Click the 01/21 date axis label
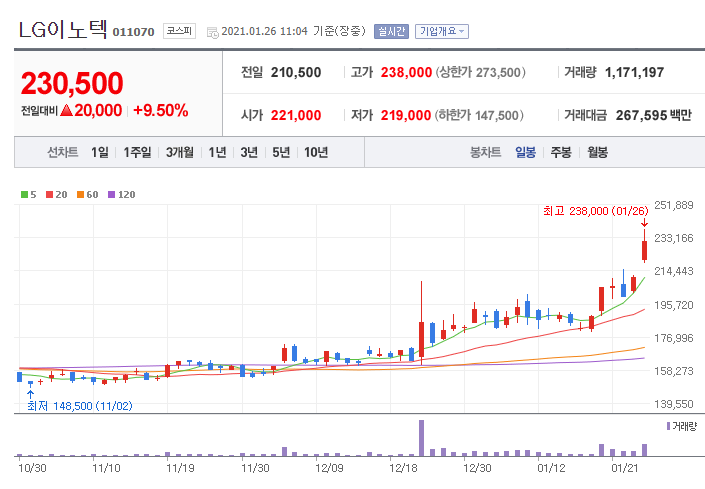Viewport: 705px width, 489px height. (x=625, y=468)
